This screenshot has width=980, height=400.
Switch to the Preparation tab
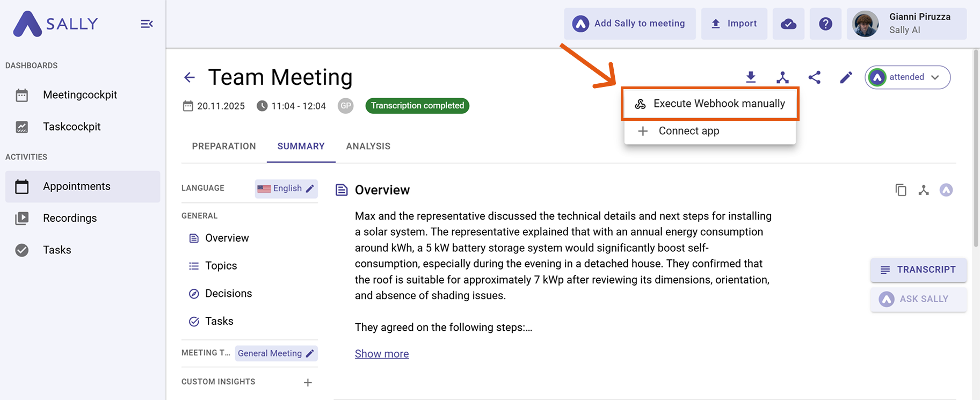coord(224,146)
